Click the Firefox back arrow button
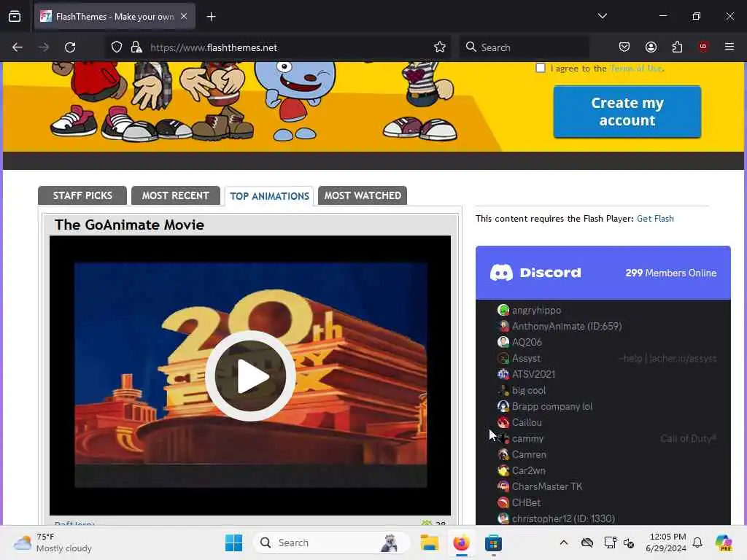This screenshot has width=747, height=560. (18, 47)
